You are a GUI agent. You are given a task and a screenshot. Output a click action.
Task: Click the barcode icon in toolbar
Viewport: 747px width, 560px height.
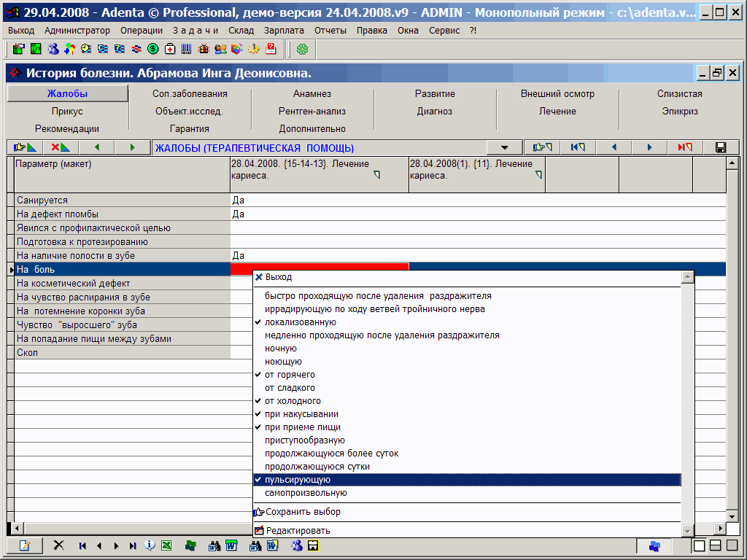(187, 49)
